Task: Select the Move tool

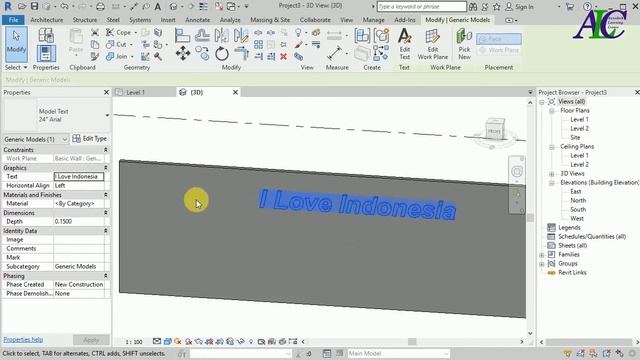Action: (x=182, y=53)
